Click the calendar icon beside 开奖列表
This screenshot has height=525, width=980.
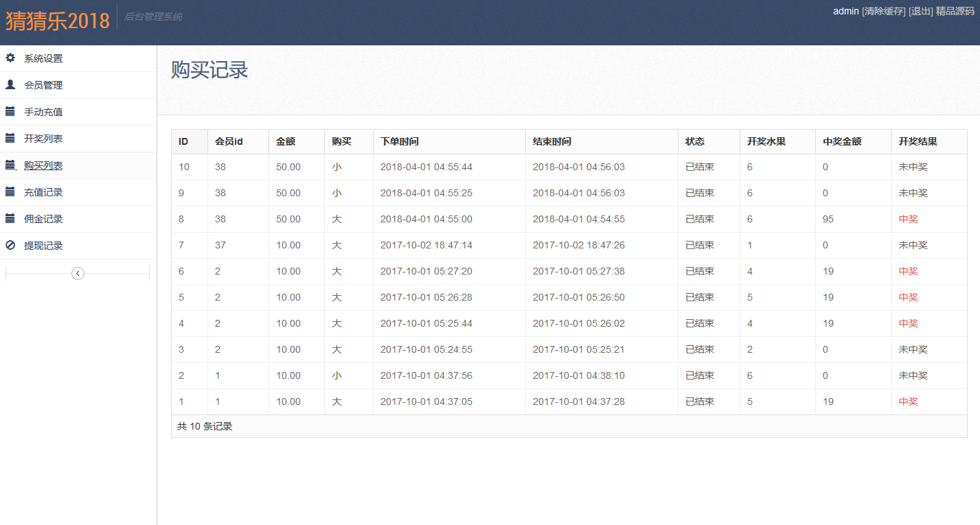10,139
